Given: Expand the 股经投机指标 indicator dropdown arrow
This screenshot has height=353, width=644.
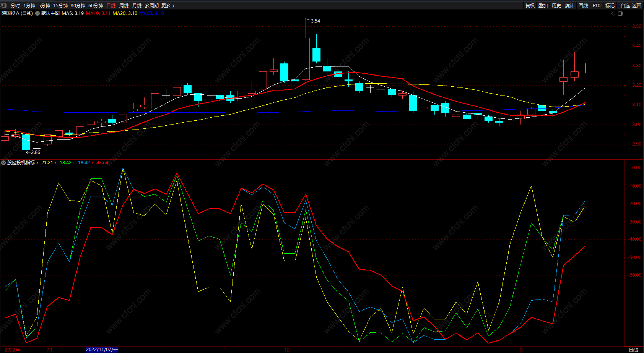Looking at the screenshot, I should tap(3, 163).
